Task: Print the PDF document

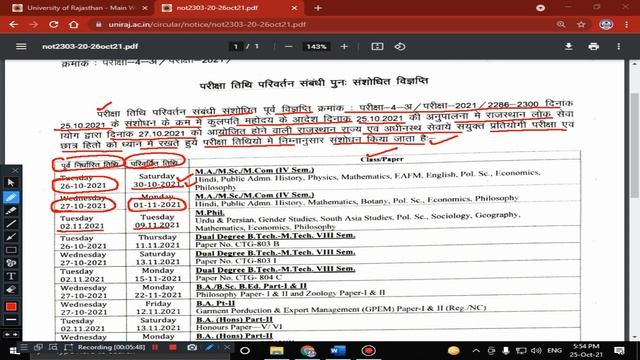Action: coord(593,47)
